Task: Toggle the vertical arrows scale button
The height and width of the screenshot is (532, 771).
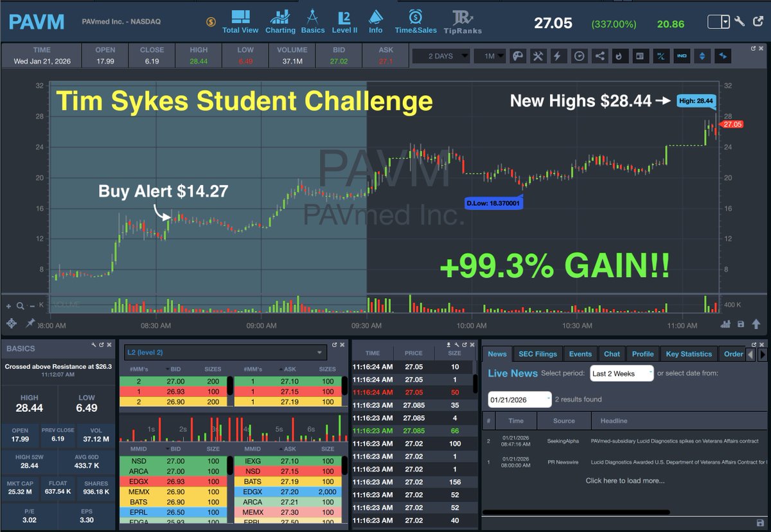Action: (x=702, y=56)
